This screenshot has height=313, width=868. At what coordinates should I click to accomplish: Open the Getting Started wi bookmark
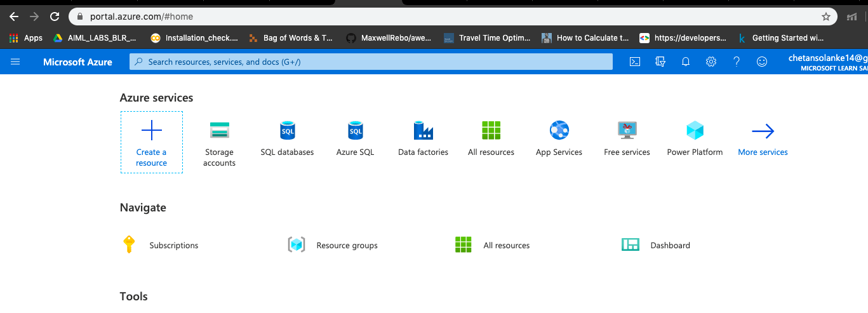pyautogui.click(x=781, y=38)
